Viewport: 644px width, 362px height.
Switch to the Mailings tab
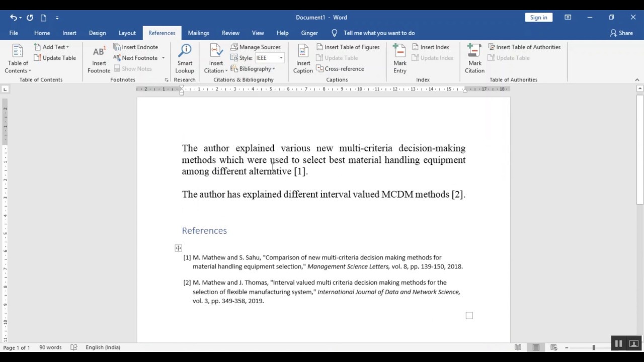[x=198, y=33]
